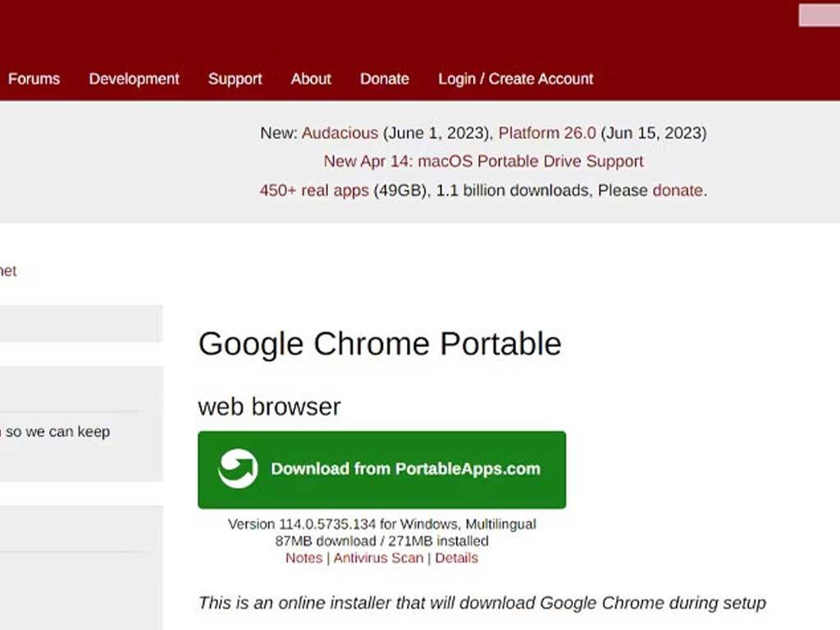Open the Forums menu item

[x=34, y=79]
